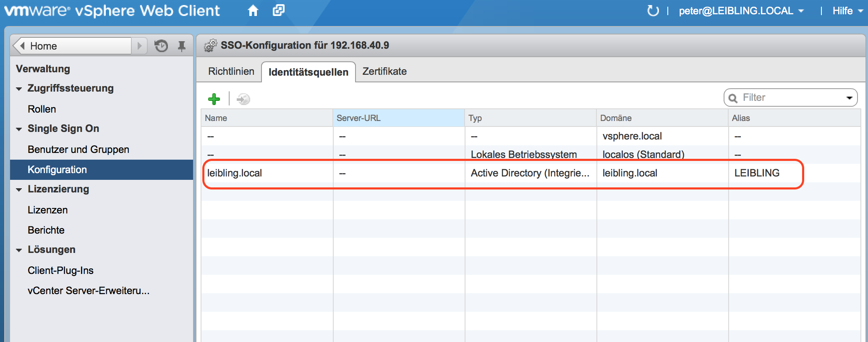Select the vsphere.local domain row
The height and width of the screenshot is (342, 868).
coord(531,136)
